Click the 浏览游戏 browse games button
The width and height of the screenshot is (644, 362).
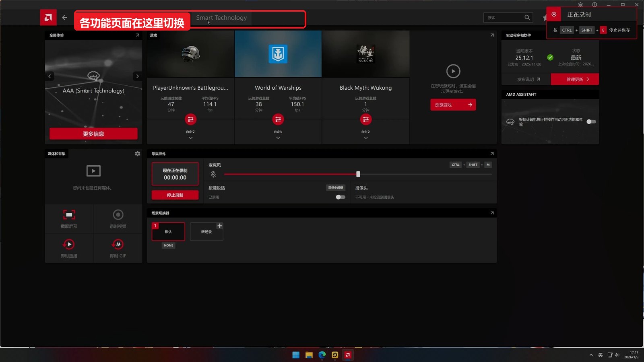[x=453, y=105]
